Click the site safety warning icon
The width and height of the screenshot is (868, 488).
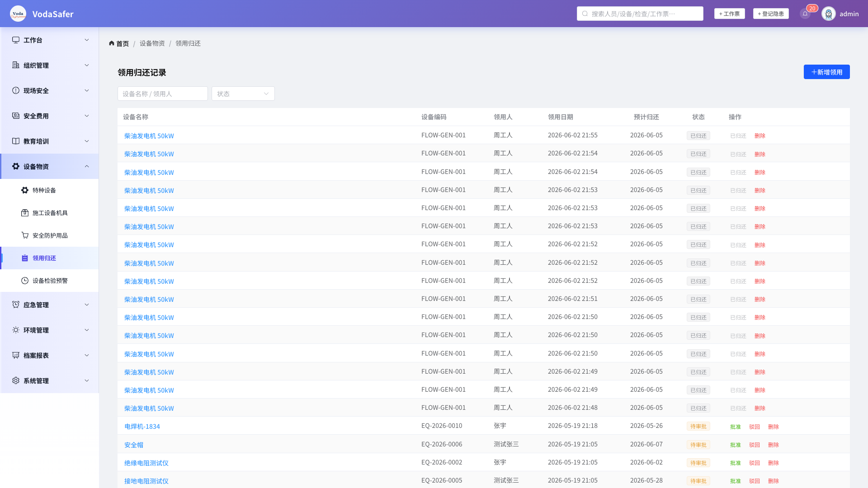(16, 90)
